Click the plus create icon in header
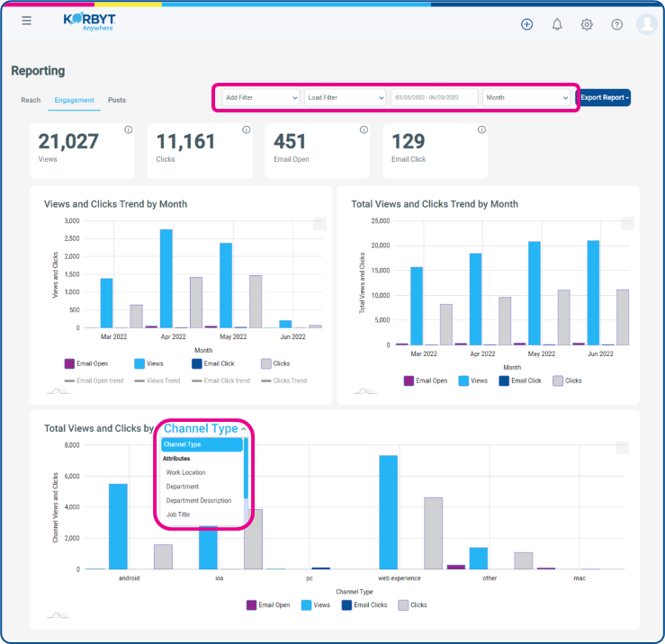 pyautogui.click(x=526, y=24)
